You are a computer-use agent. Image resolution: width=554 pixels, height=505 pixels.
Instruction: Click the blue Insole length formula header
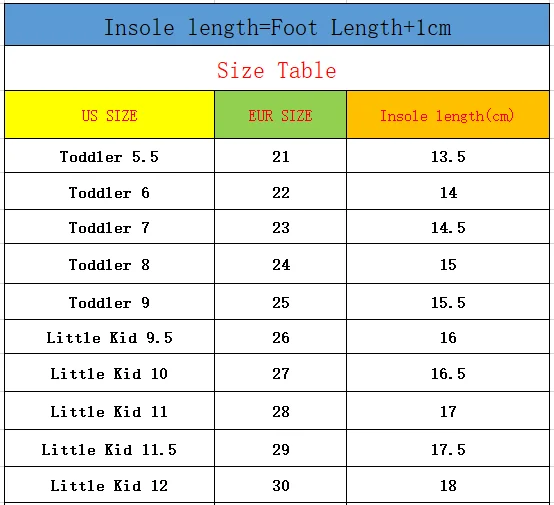click(x=277, y=25)
